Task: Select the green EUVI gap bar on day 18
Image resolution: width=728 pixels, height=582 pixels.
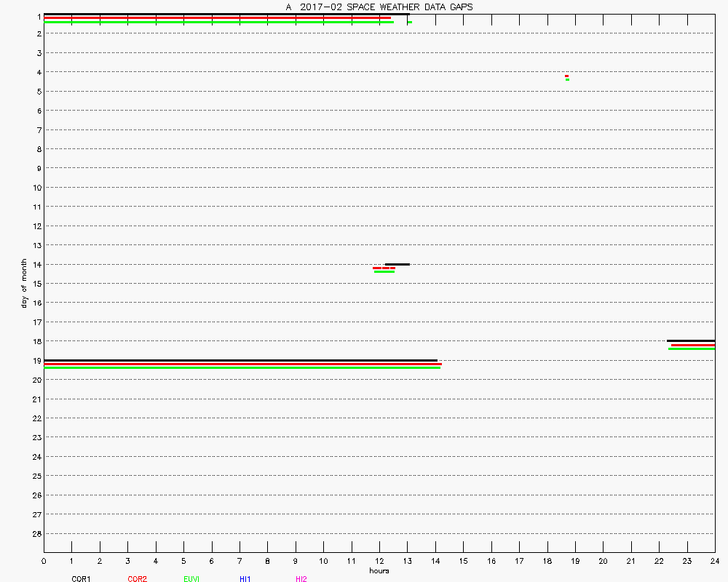Action: click(692, 349)
